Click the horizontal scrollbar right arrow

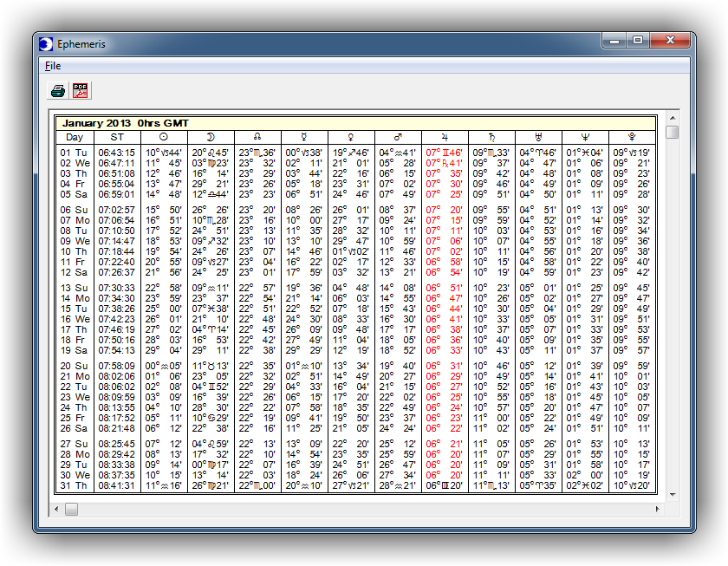[x=658, y=509]
